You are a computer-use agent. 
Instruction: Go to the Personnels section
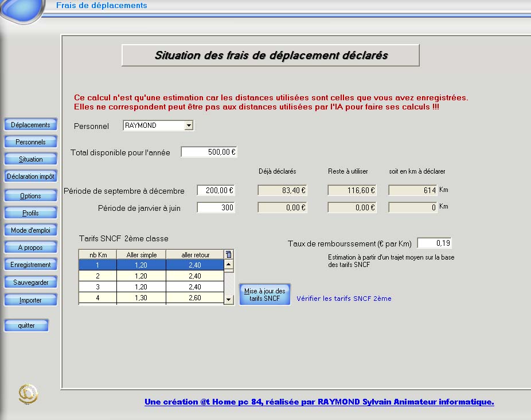coord(30,142)
